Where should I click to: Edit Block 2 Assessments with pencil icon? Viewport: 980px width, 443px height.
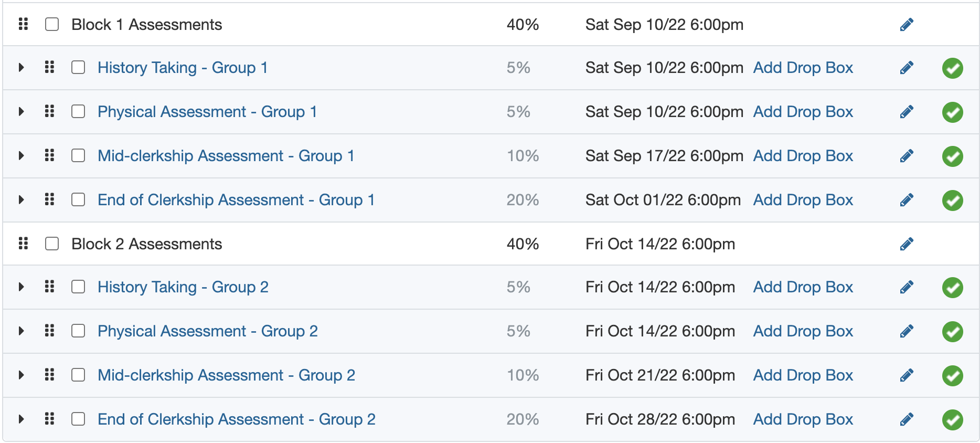tap(907, 244)
